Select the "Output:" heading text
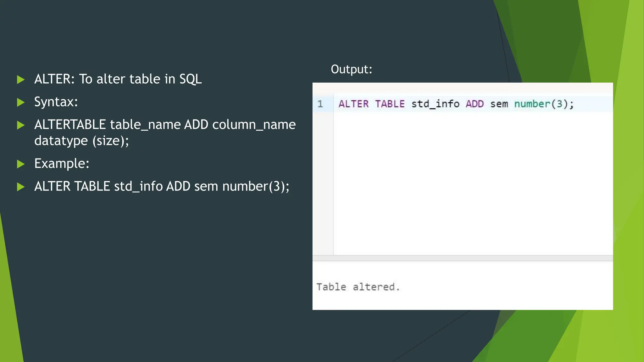Screen dimensions: 644x362 click(351, 69)
